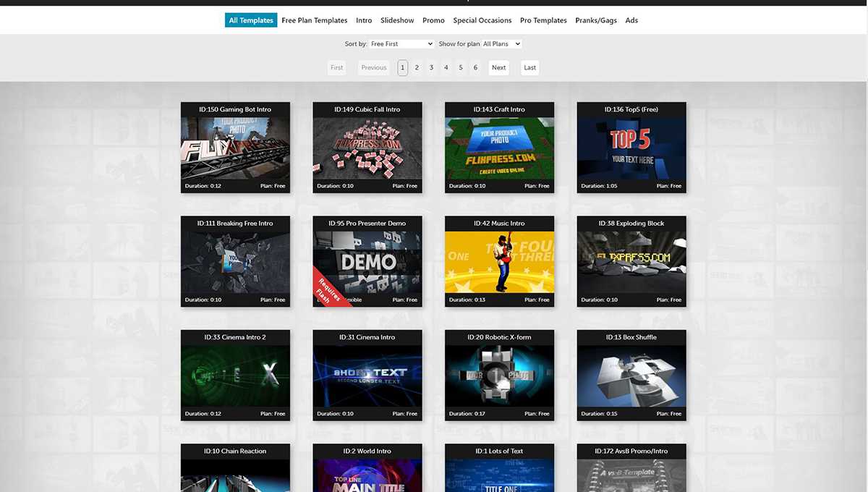
Task: Switch to the Free Plan Templates tab
Action: [x=315, y=20]
